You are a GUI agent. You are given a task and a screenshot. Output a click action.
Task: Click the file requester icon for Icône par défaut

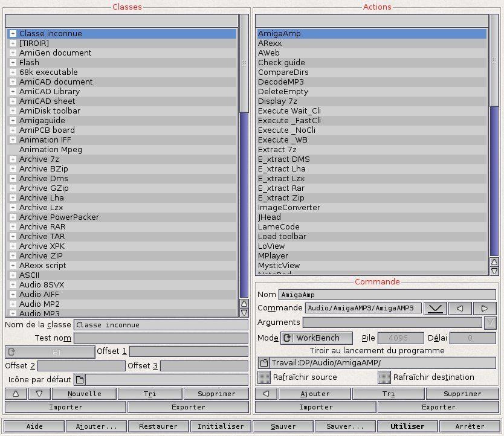80,380
